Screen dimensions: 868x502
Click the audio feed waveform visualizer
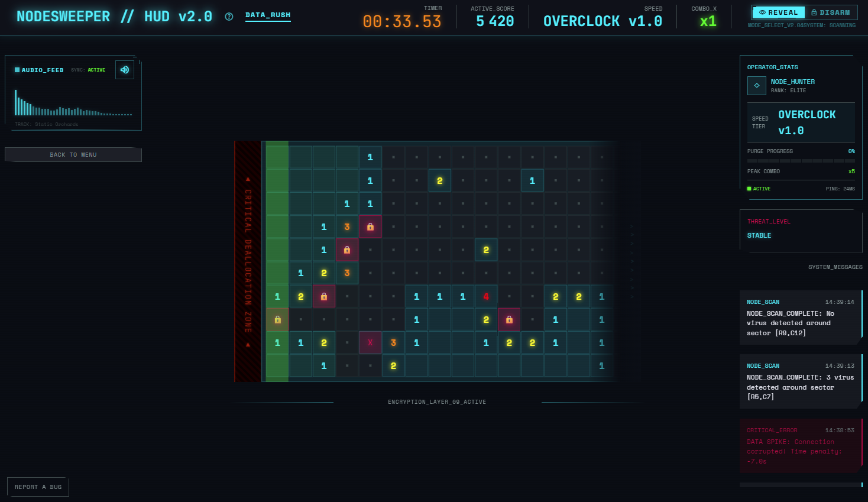coord(73,103)
